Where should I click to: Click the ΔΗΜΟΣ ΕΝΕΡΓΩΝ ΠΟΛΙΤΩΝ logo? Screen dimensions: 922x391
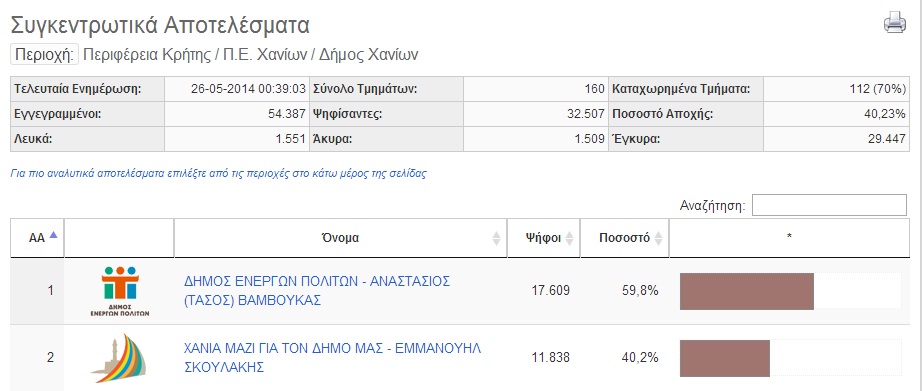coord(119,291)
